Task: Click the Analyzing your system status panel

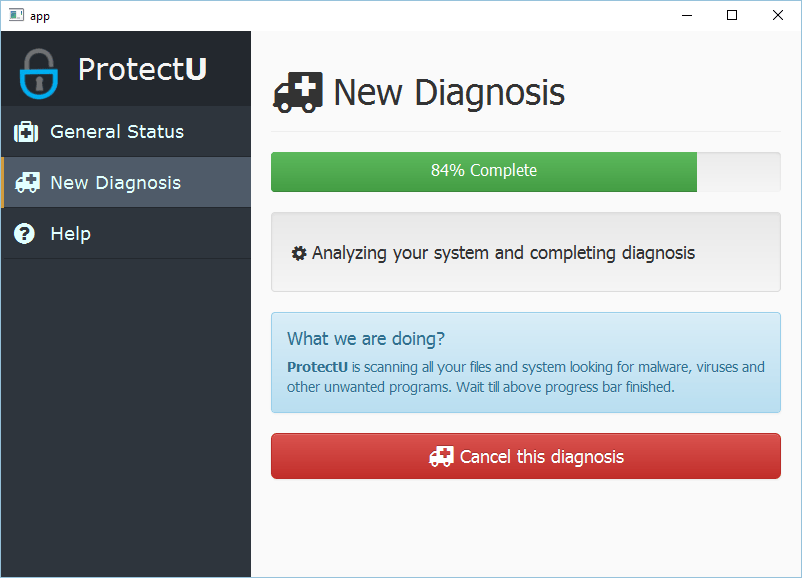Action: click(525, 253)
